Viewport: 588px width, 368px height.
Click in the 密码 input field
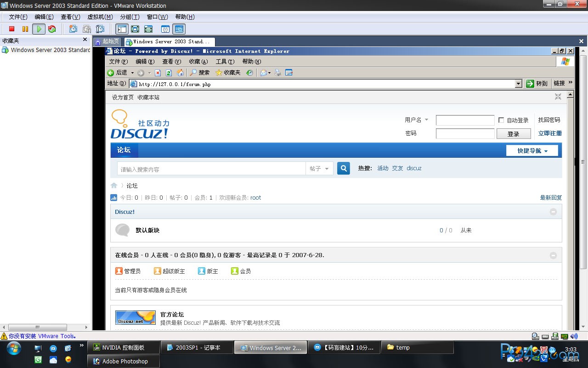(465, 133)
